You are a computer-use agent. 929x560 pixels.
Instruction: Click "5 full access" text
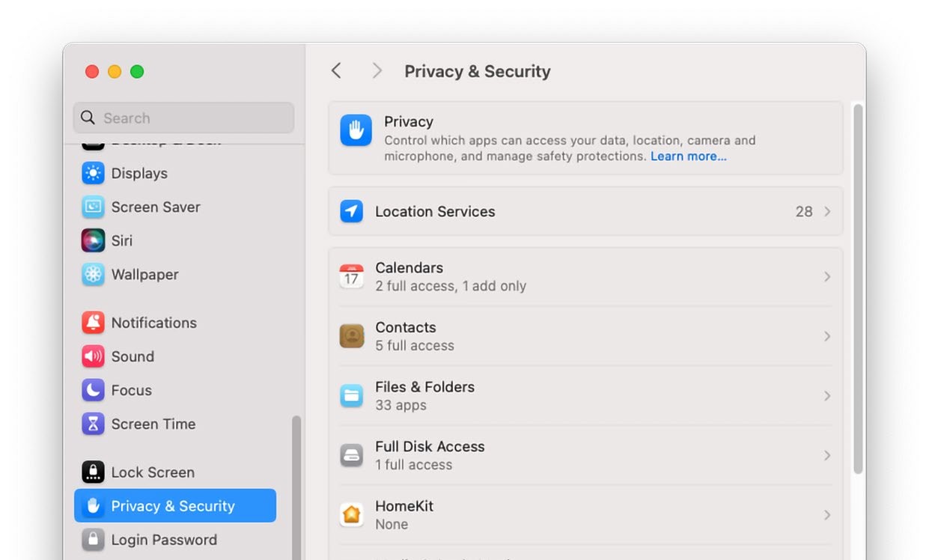(x=415, y=345)
